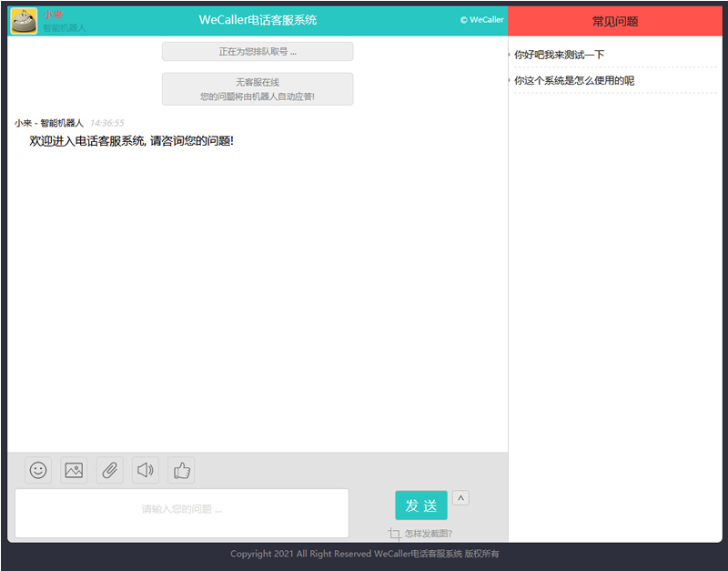Click the 正在为您排队取号 progress banner
Image resolution: width=728 pixels, height=571 pixels.
pos(258,52)
